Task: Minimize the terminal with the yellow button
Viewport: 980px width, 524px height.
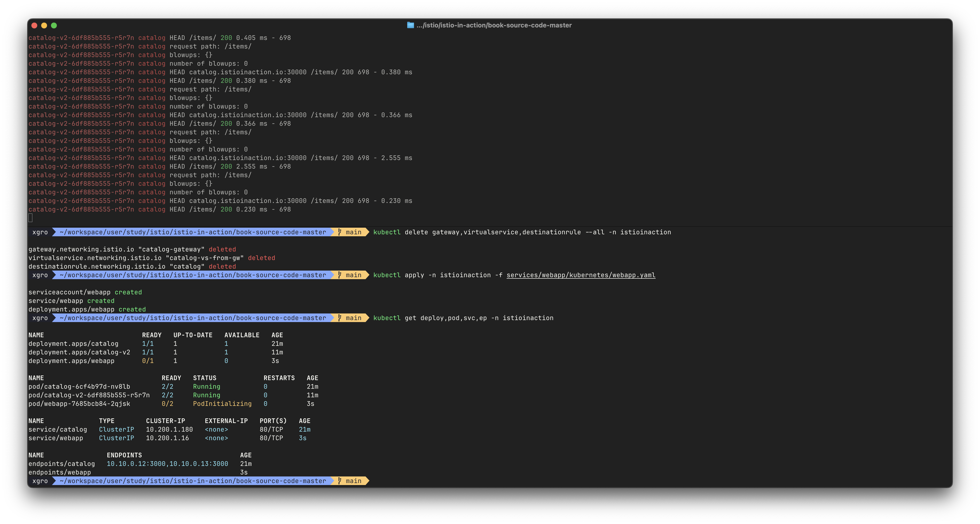Action: 44,25
